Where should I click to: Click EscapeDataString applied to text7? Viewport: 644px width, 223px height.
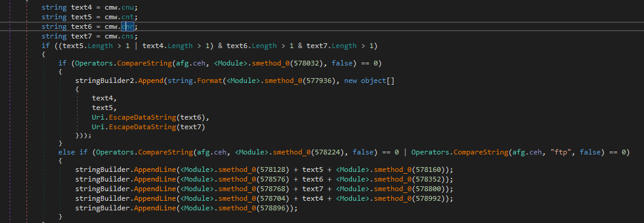point(142,127)
